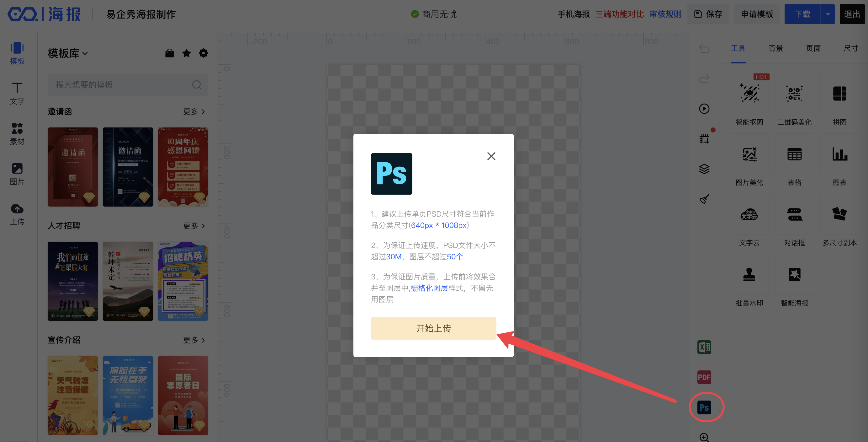
Task: Click the shopping bag icon in 模板库
Action: pos(169,53)
